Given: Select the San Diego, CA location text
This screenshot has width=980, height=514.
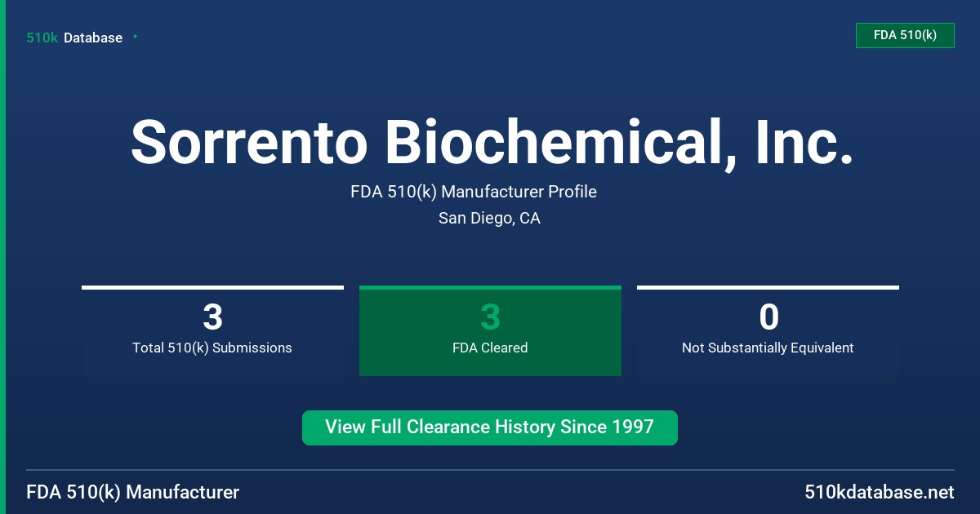Looking at the screenshot, I should pyautogui.click(x=489, y=218).
